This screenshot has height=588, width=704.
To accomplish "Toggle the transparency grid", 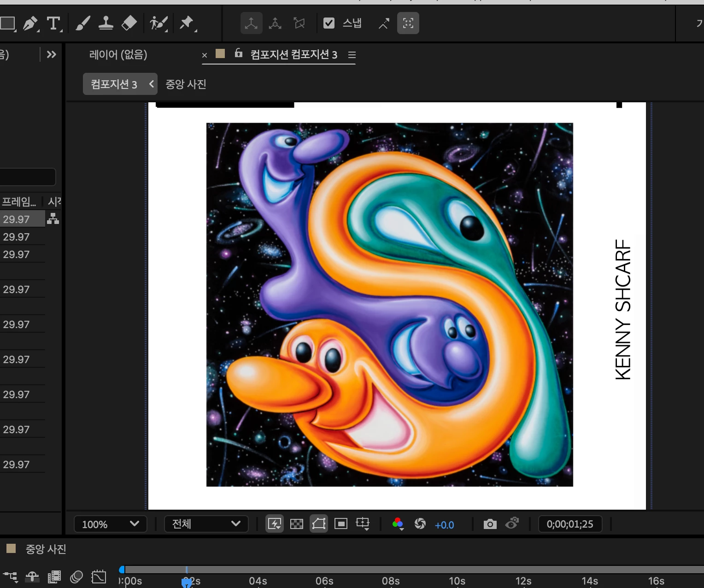I will (297, 524).
